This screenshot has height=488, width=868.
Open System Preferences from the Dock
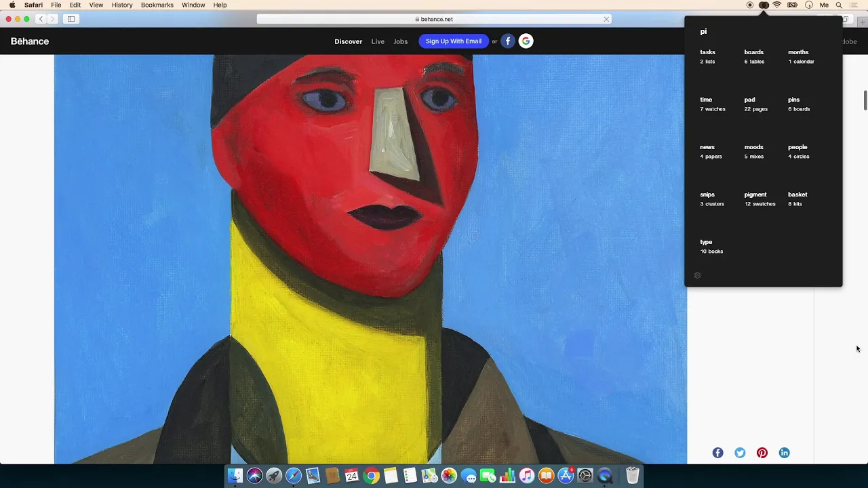point(585,476)
